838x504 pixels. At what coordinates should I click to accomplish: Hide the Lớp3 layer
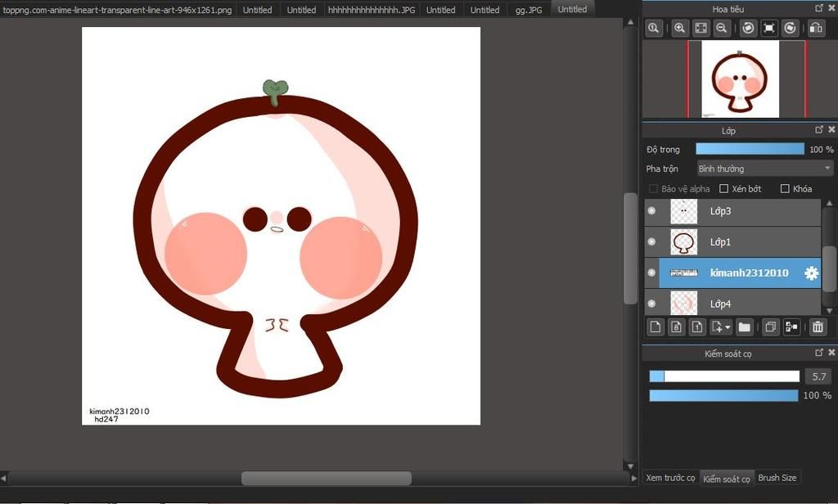[651, 210]
